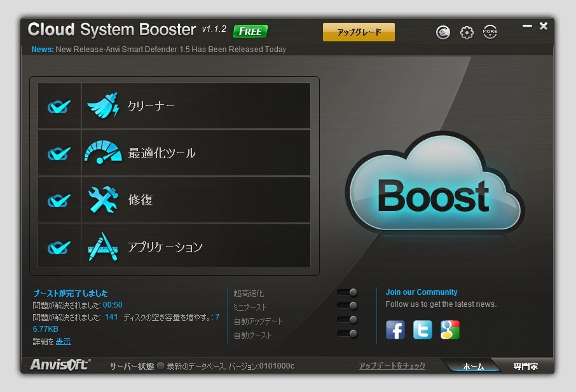Toggle the クリーナー category checkmark

59,105
